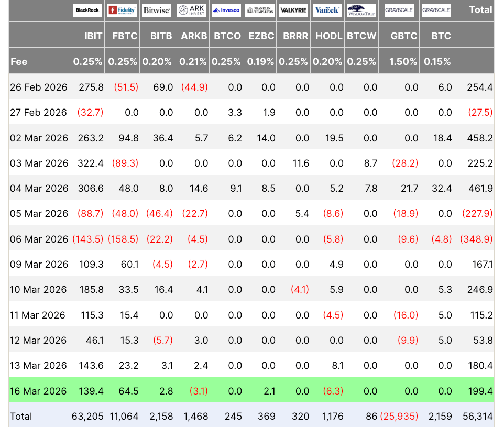Select the Invesco logo

point(226,10)
